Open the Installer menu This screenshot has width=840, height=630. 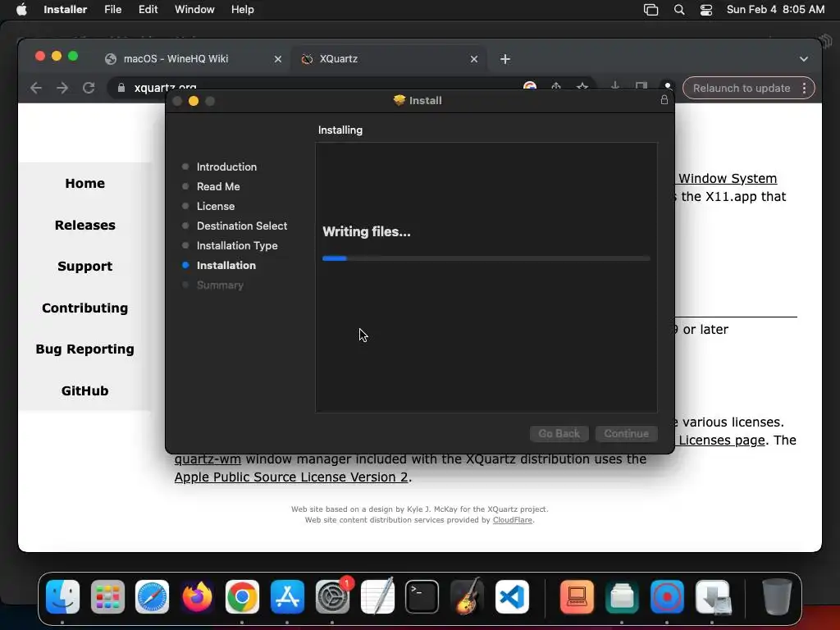click(x=65, y=10)
